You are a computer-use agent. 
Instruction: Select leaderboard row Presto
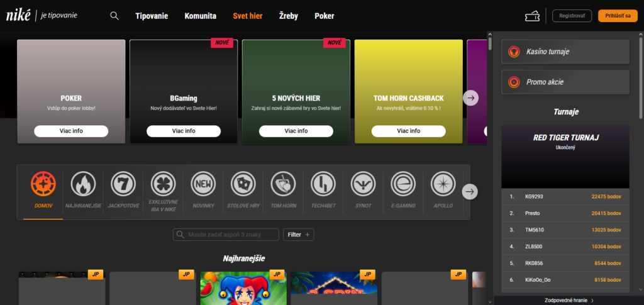pyautogui.click(x=565, y=213)
